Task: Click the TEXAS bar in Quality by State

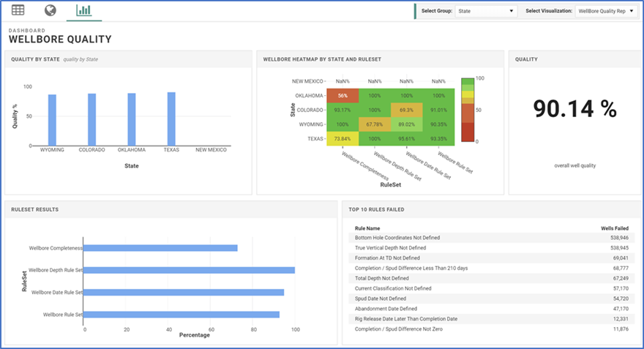Action: point(171,119)
